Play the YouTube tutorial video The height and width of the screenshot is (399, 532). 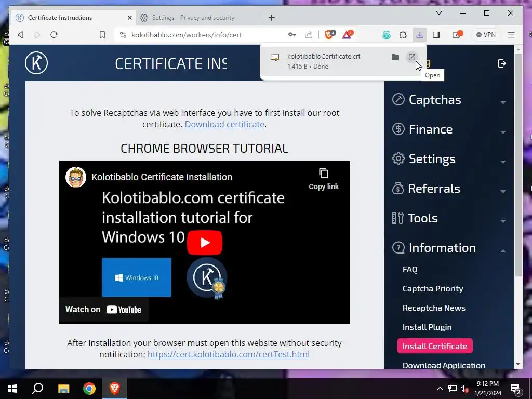[205, 243]
